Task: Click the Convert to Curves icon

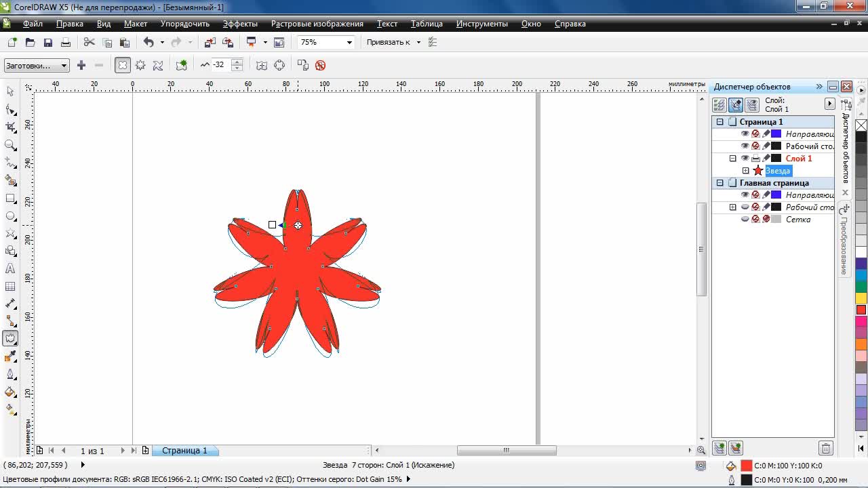Action: (x=279, y=65)
